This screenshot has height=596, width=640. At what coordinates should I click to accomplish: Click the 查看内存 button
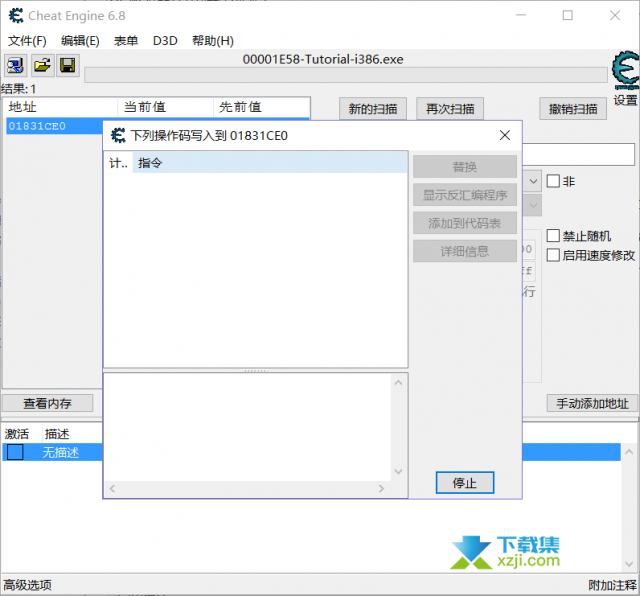tap(47, 403)
